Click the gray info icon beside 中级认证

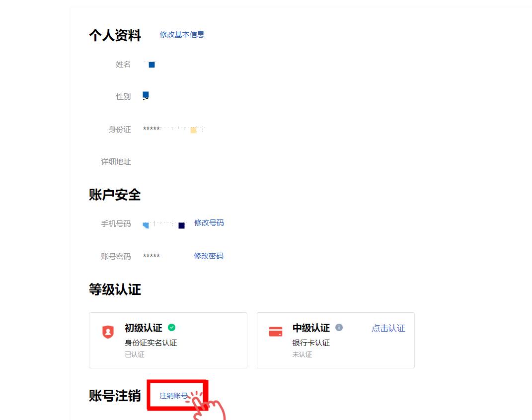(339, 328)
